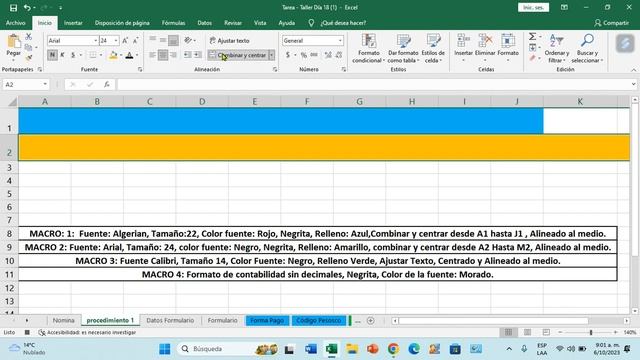
Task: Toggle underline S formatting
Action: click(x=73, y=55)
